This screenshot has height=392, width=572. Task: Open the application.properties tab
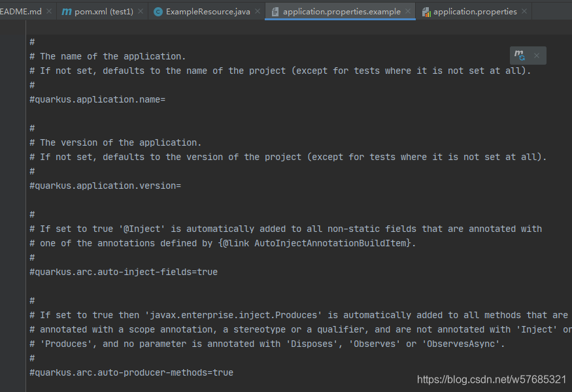tap(475, 12)
